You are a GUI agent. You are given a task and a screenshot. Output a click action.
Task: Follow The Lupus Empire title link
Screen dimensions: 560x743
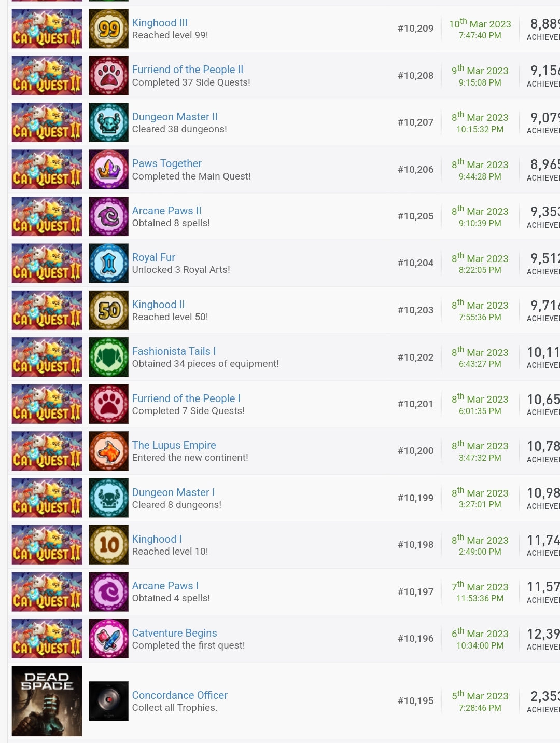(x=174, y=445)
